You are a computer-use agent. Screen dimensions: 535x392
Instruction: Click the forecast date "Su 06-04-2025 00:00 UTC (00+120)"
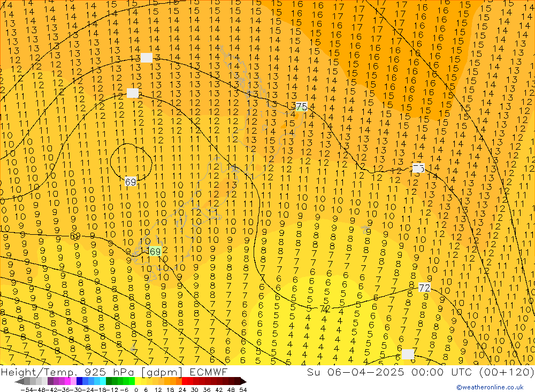coord(421,372)
